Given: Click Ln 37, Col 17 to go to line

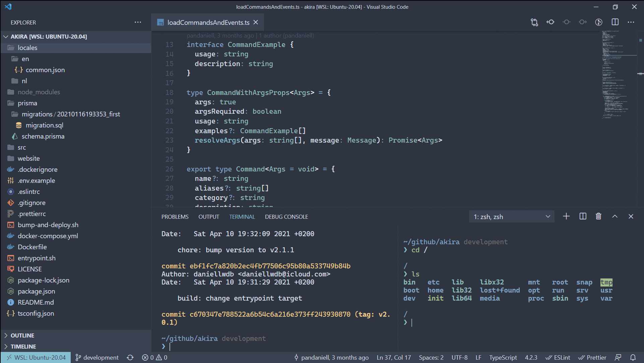Looking at the screenshot, I should [394, 358].
